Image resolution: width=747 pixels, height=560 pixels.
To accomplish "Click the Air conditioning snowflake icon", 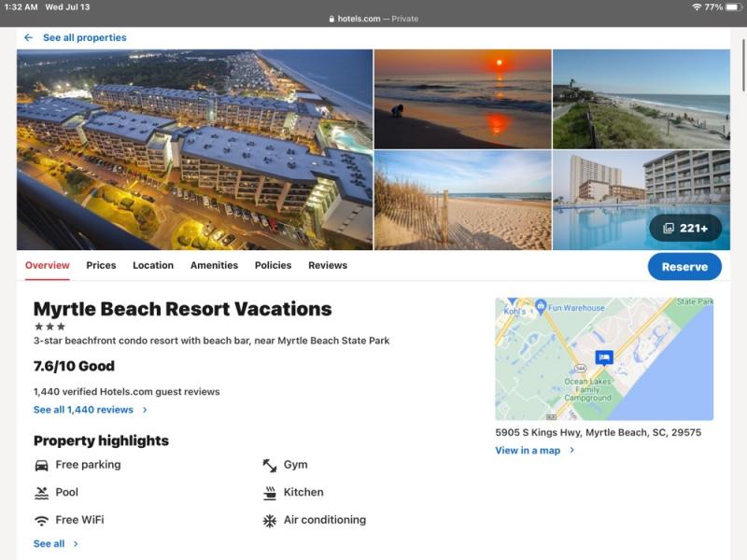I will click(270, 521).
